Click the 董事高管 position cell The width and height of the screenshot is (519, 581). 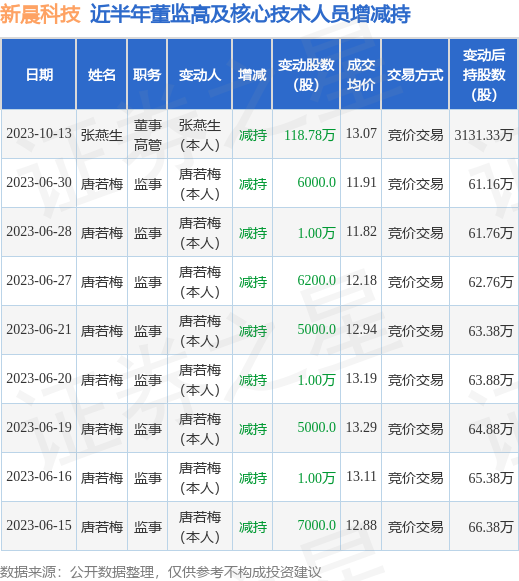[x=147, y=135]
